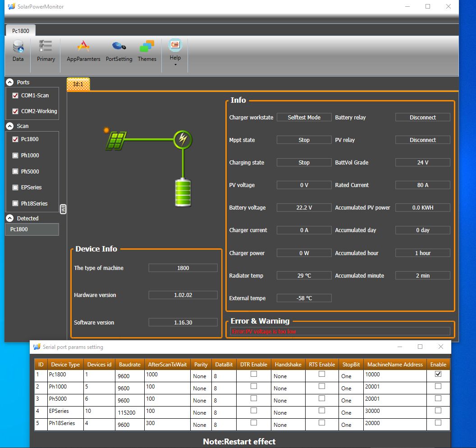The width and height of the screenshot is (476, 448).
Task: Uncheck the COM1-Scan port checkbox
Action: (x=15, y=96)
